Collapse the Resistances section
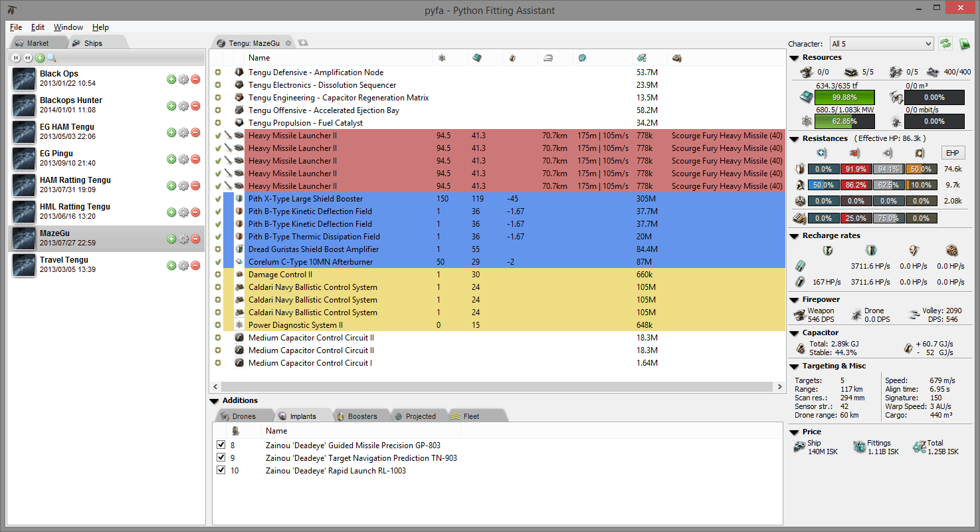Viewport: 980px width, 532px height. [795, 139]
